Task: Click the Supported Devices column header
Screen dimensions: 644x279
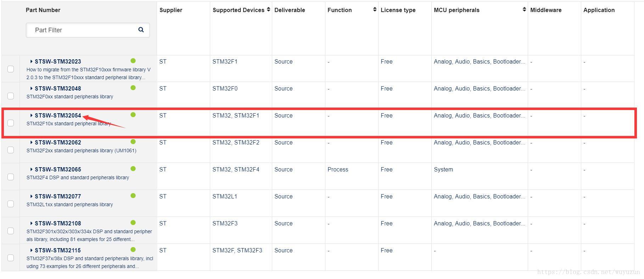Action: 239,10
